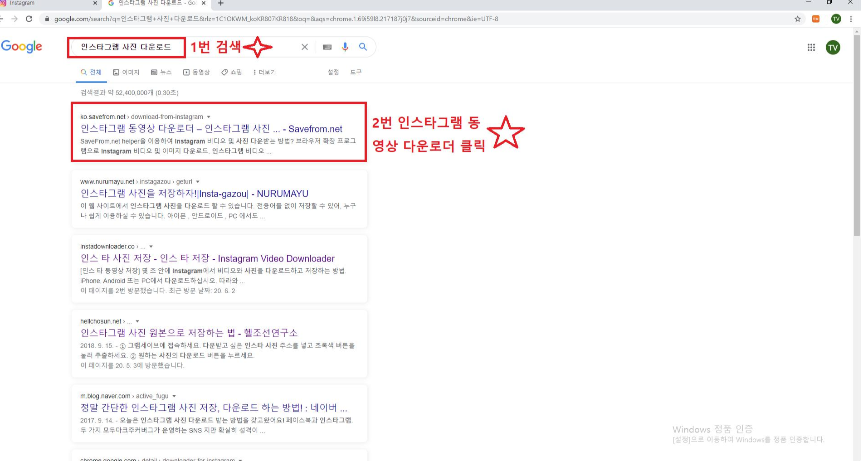
Task: Open the Instagram Video Downloader result
Action: (x=207, y=259)
